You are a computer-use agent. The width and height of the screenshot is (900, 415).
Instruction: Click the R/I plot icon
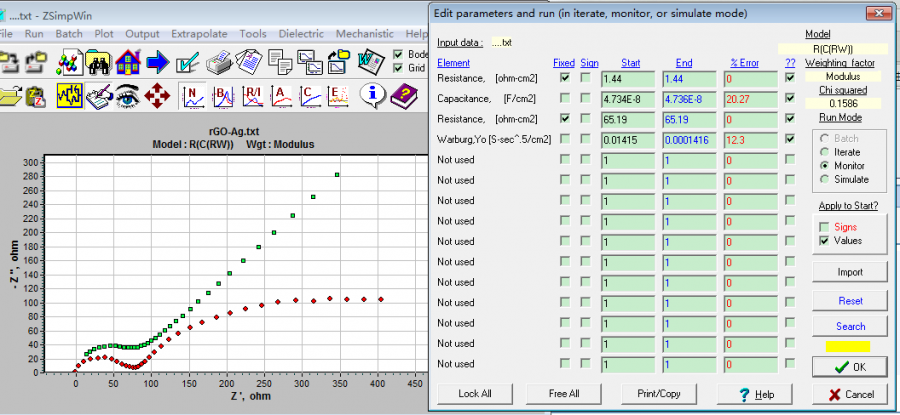pyautogui.click(x=253, y=97)
